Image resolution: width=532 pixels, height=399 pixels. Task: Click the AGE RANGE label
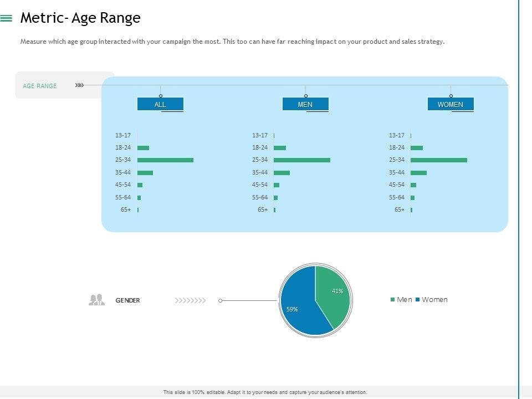pyautogui.click(x=40, y=86)
